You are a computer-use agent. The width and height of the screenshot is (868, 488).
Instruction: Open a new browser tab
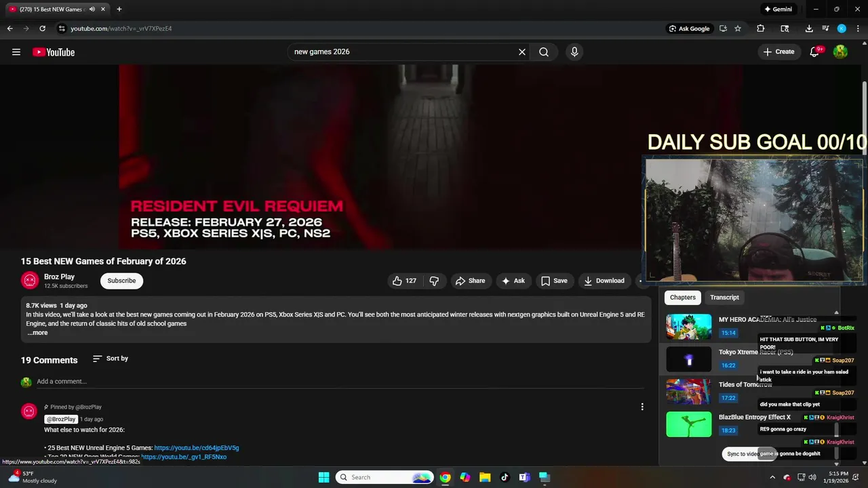pyautogui.click(x=119, y=9)
